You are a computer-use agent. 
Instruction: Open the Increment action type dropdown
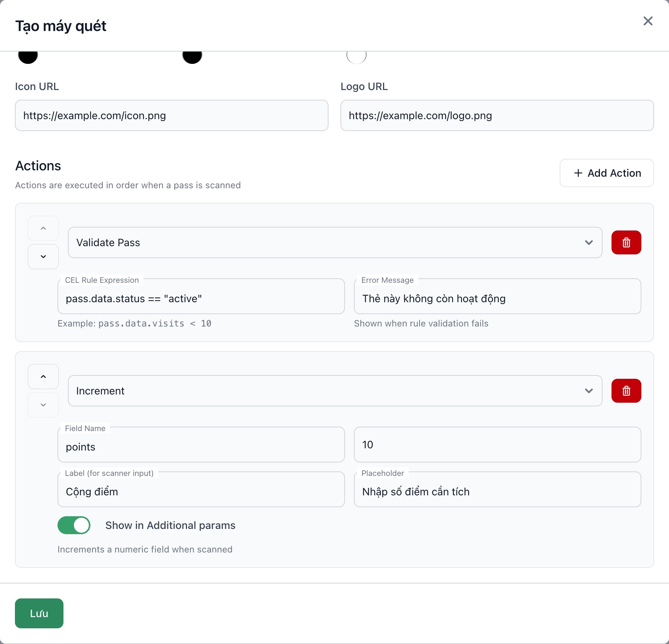(335, 391)
